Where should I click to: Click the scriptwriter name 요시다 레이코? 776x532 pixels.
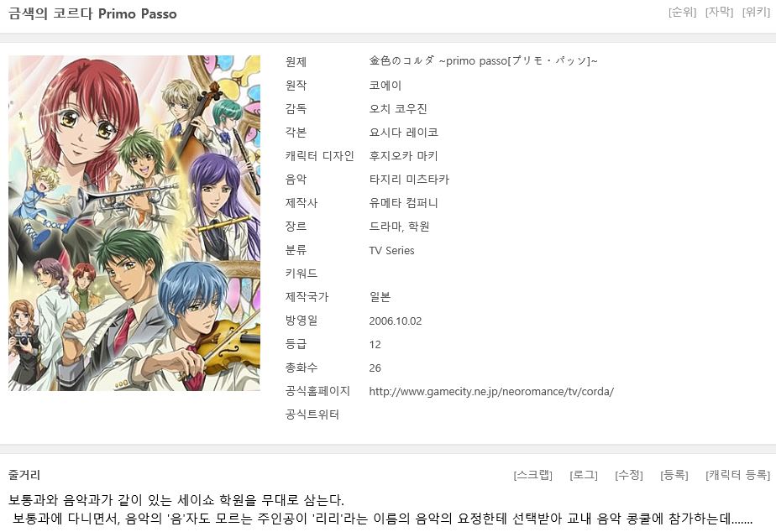coord(404,133)
